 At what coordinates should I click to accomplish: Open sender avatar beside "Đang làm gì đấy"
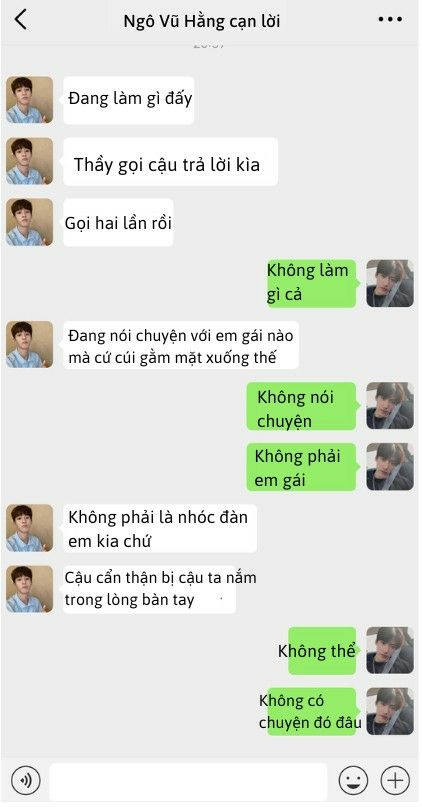[x=29, y=100]
